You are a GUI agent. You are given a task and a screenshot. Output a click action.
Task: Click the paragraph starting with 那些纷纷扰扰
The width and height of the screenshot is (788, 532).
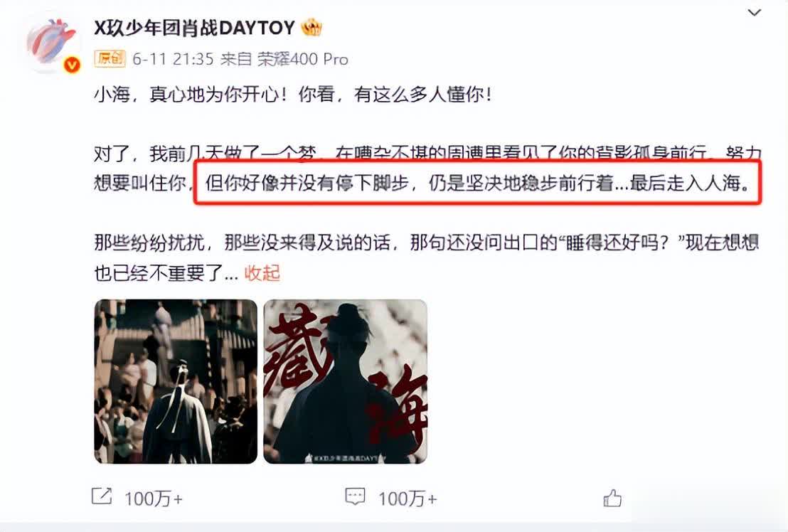coord(426,257)
